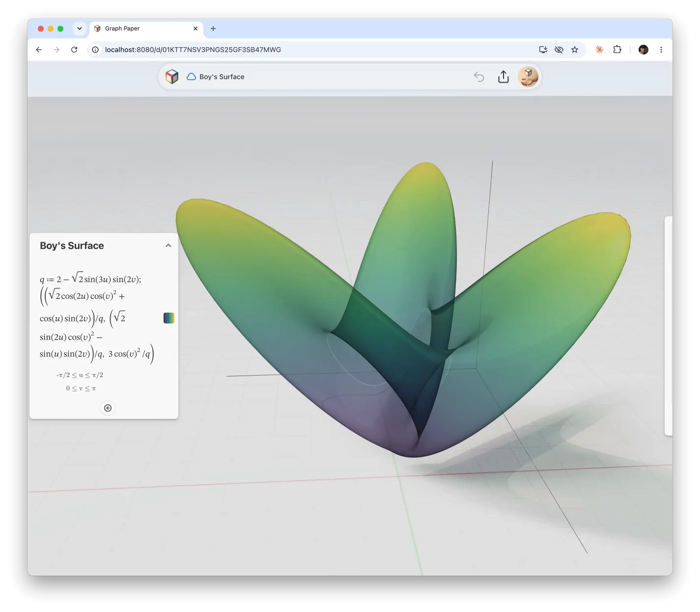The height and width of the screenshot is (612, 700).
Task: Open the browser extensions puzzle icon
Action: (617, 50)
